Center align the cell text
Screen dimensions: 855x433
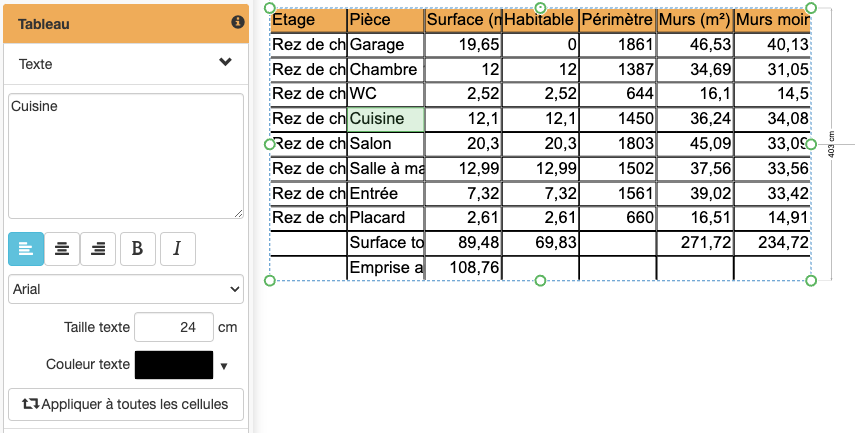(x=62, y=249)
